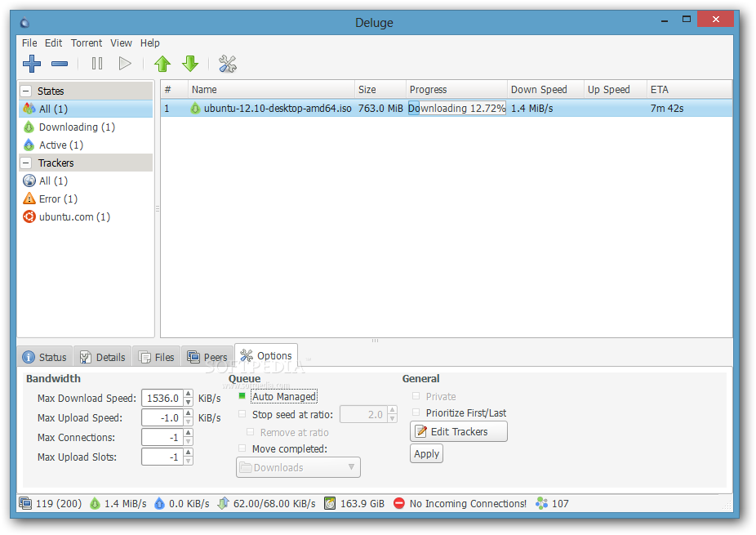Click the No Incoming Connections warning icon

[398, 503]
